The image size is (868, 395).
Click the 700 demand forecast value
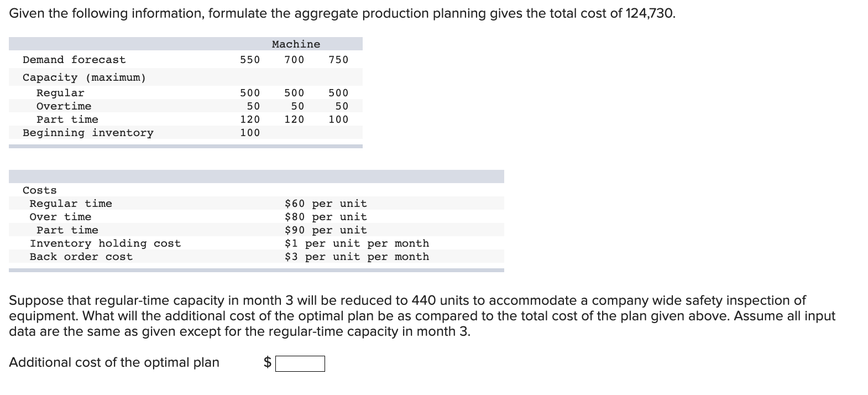(294, 60)
